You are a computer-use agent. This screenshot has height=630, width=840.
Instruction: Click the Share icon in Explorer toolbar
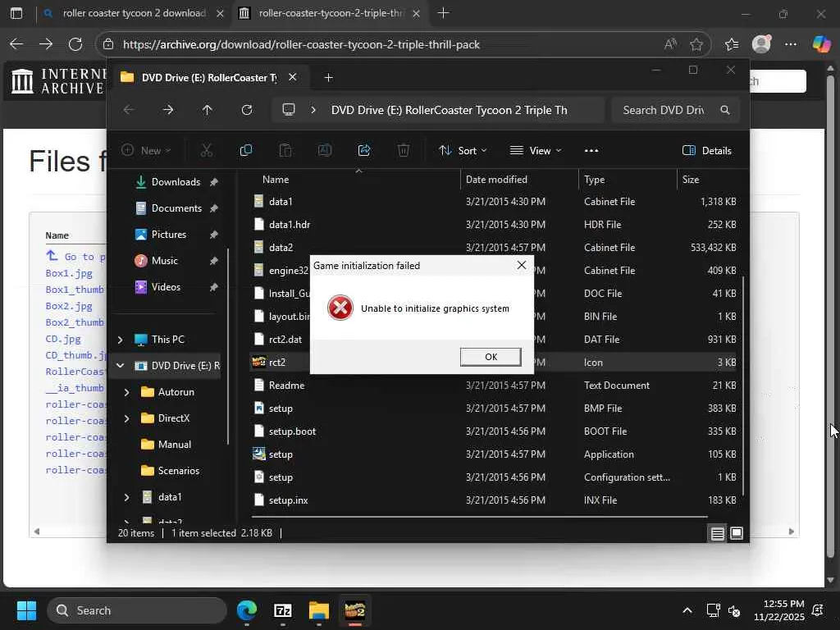(364, 151)
